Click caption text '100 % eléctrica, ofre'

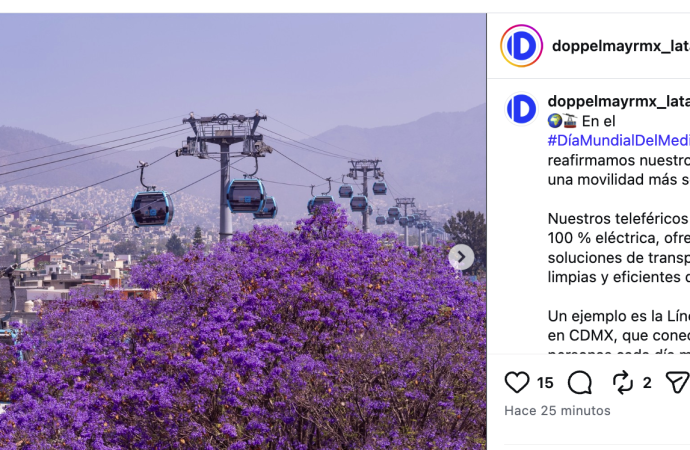click(x=618, y=238)
